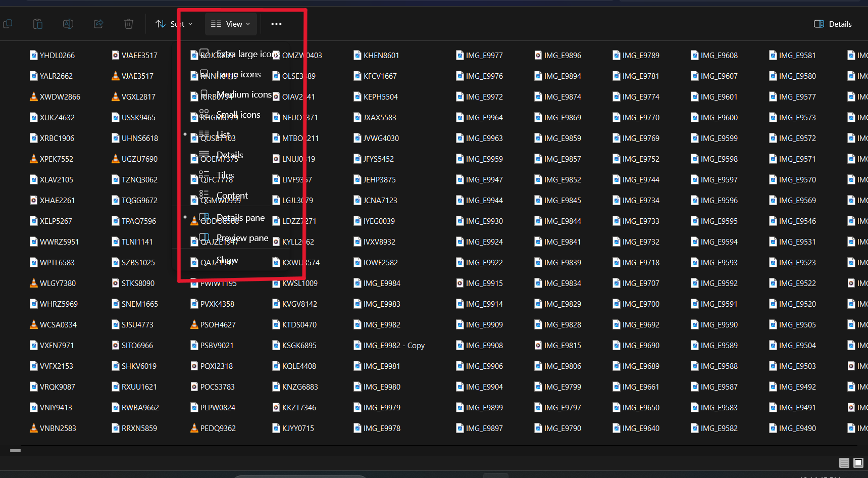Open the View dropdown
This screenshot has height=478, width=868.
[x=230, y=24]
